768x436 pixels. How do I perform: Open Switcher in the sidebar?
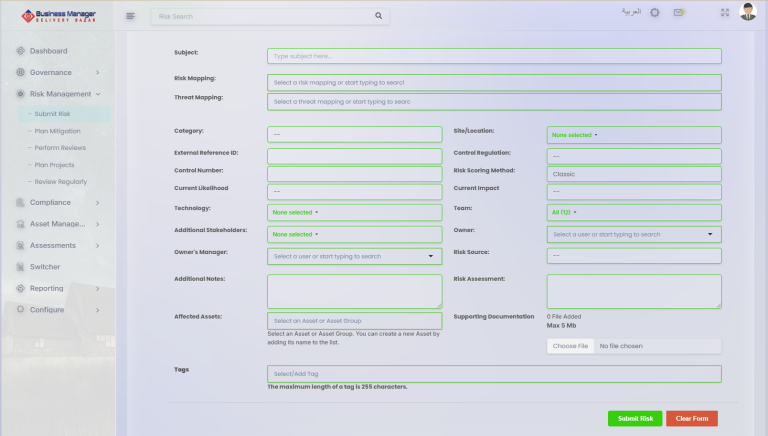45,267
